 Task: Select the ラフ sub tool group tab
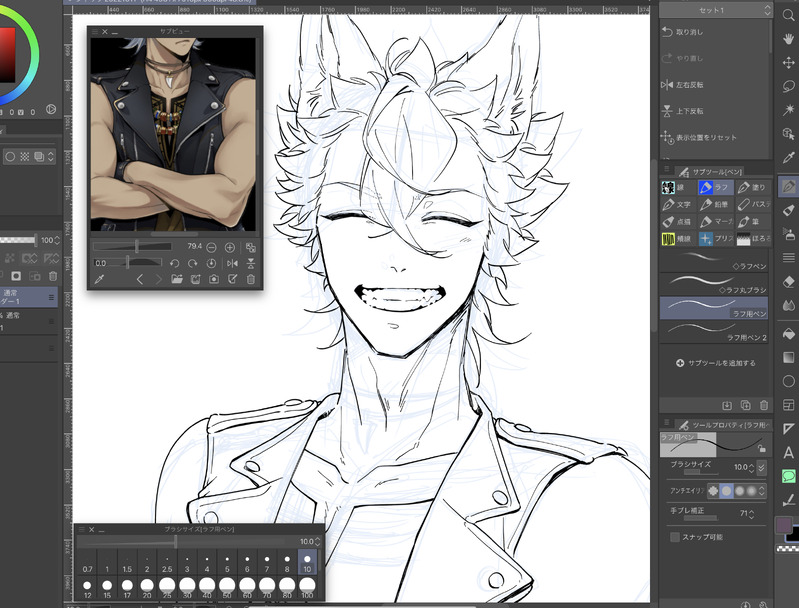click(715, 187)
